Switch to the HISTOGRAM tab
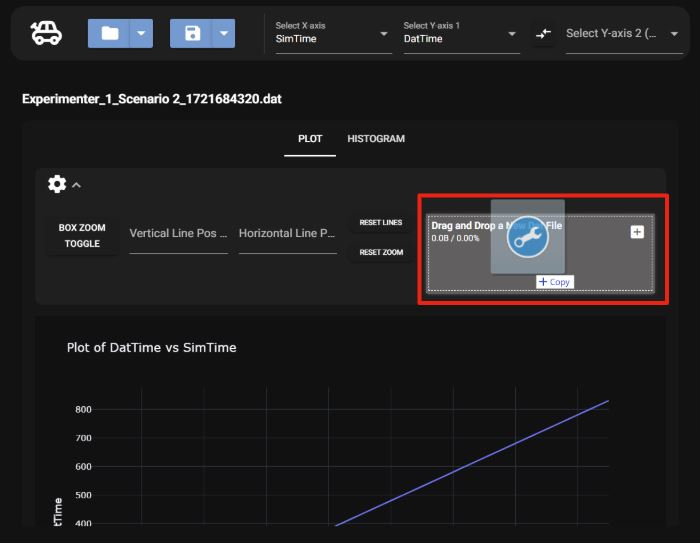 click(376, 139)
